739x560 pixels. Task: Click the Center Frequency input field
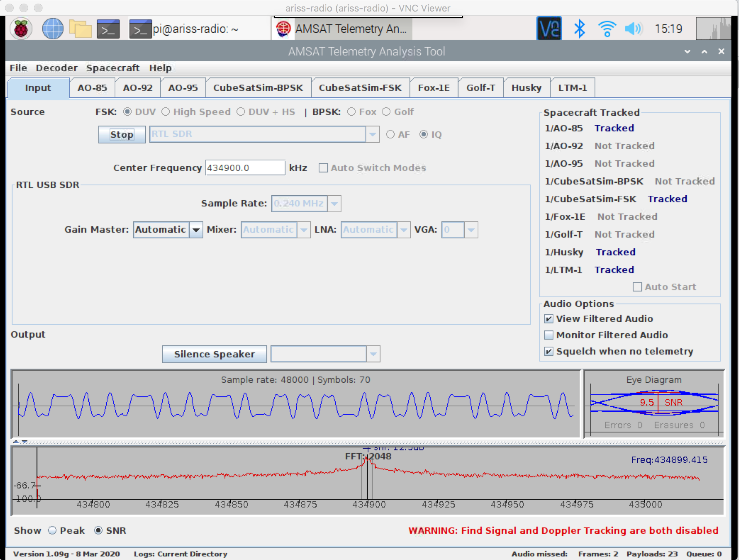pyautogui.click(x=245, y=168)
